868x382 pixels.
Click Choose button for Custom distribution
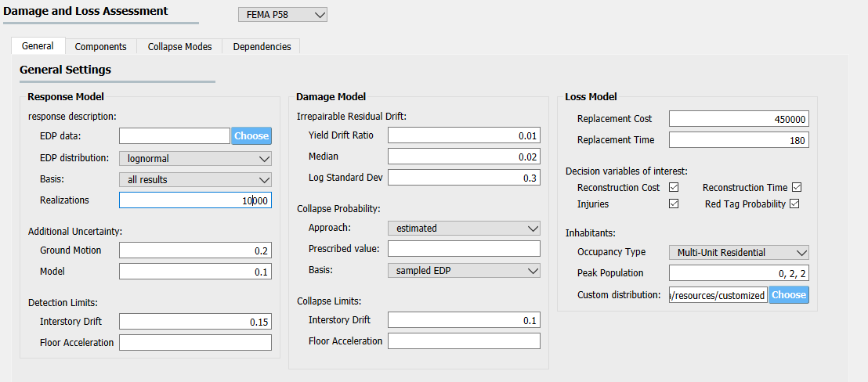(789, 294)
